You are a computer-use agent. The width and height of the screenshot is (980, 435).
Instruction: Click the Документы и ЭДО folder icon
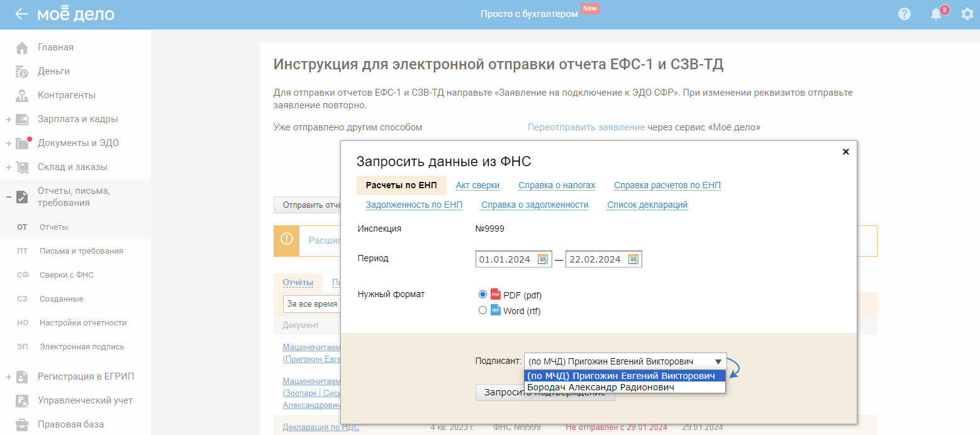[x=22, y=144]
